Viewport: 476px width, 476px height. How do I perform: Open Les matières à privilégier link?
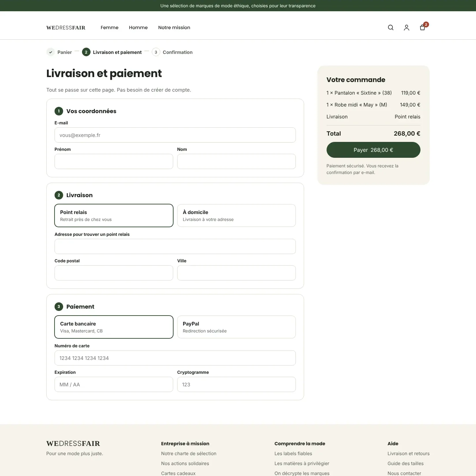click(302, 463)
